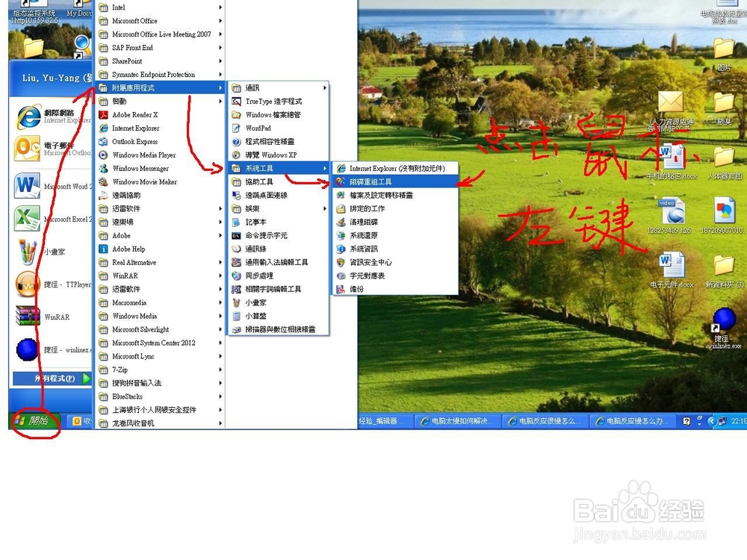Click the 所有程式 button
Viewport: 747px width, 560px height.
(x=52, y=379)
